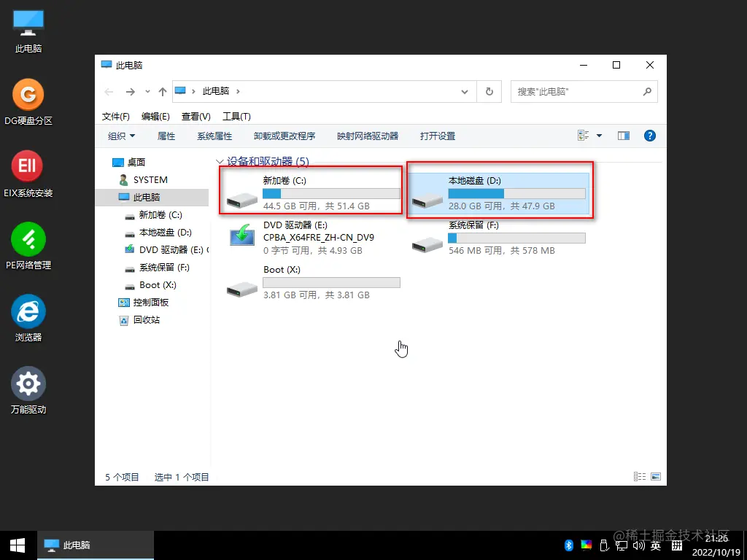Refresh the 此电脑 view
This screenshot has width=747, height=560.
[489, 91]
